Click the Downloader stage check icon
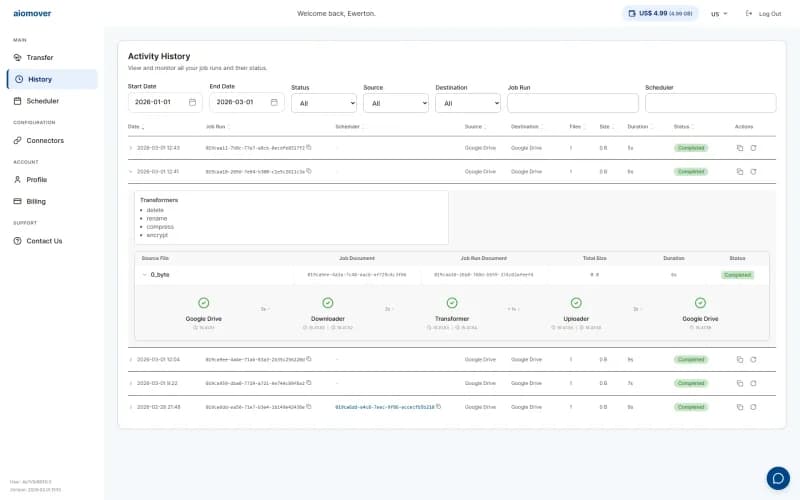800x500 pixels. click(328, 303)
